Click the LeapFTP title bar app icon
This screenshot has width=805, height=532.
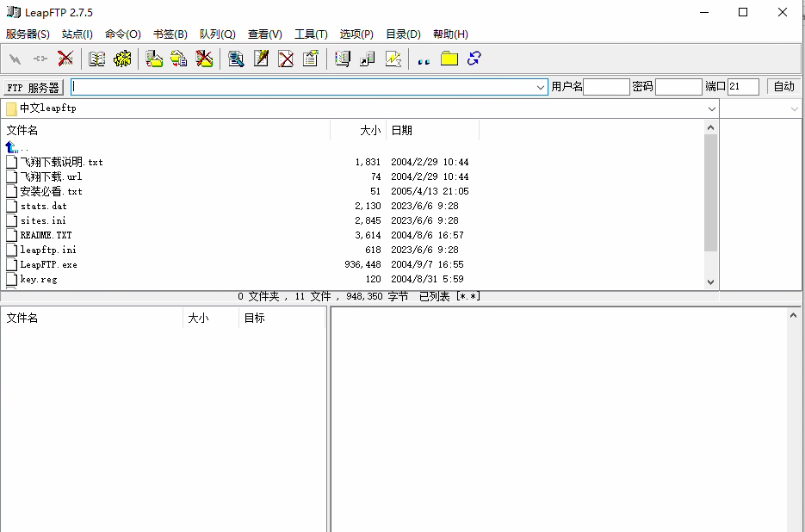pyautogui.click(x=14, y=12)
